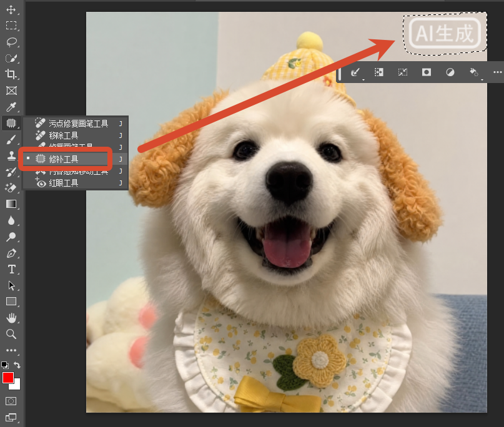Select the Path Selection tool
This screenshot has width=504, height=427.
pos(11,285)
